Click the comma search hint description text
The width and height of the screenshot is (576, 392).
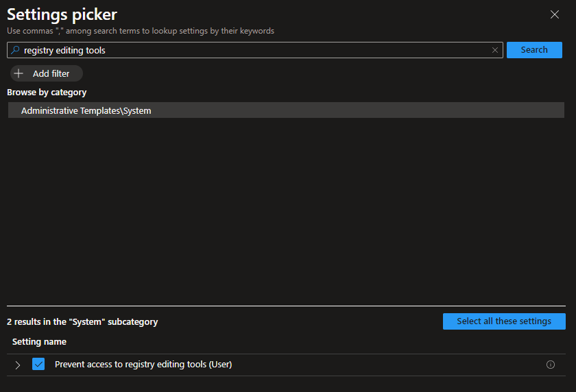tap(141, 31)
